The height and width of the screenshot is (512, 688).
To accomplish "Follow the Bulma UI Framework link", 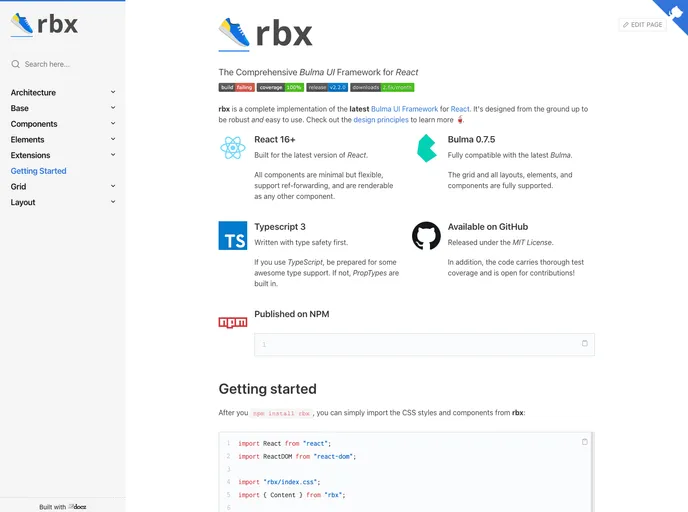I will pos(405,109).
